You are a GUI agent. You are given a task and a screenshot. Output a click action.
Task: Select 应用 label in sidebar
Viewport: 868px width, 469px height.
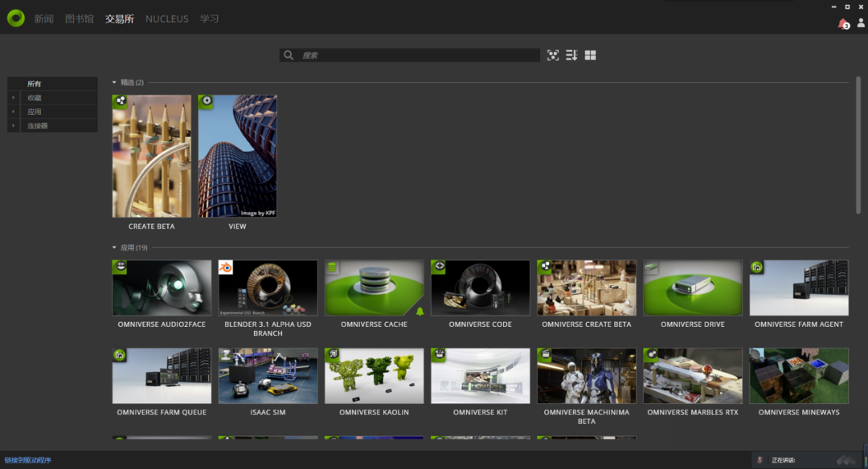tap(35, 112)
